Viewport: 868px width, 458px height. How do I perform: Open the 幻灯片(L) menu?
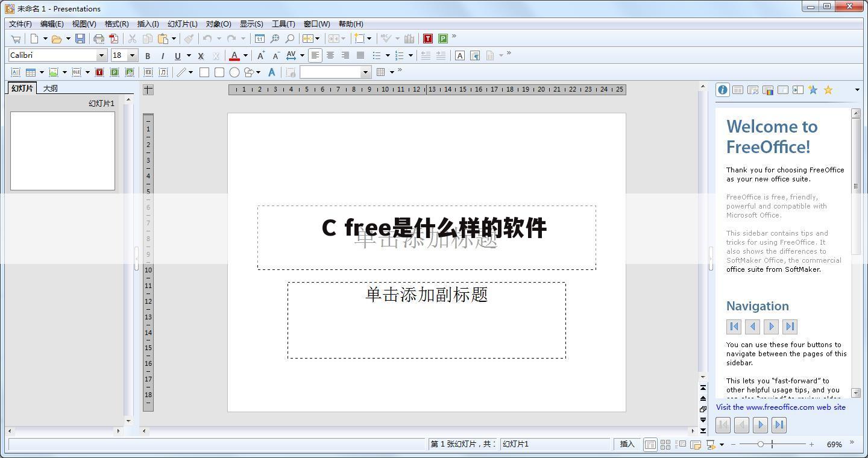point(182,24)
